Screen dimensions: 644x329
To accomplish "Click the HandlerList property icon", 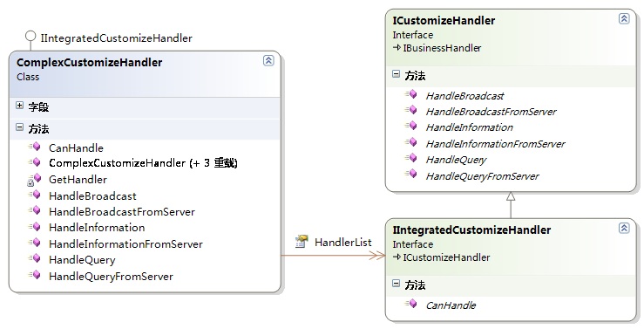I will 302,242.
